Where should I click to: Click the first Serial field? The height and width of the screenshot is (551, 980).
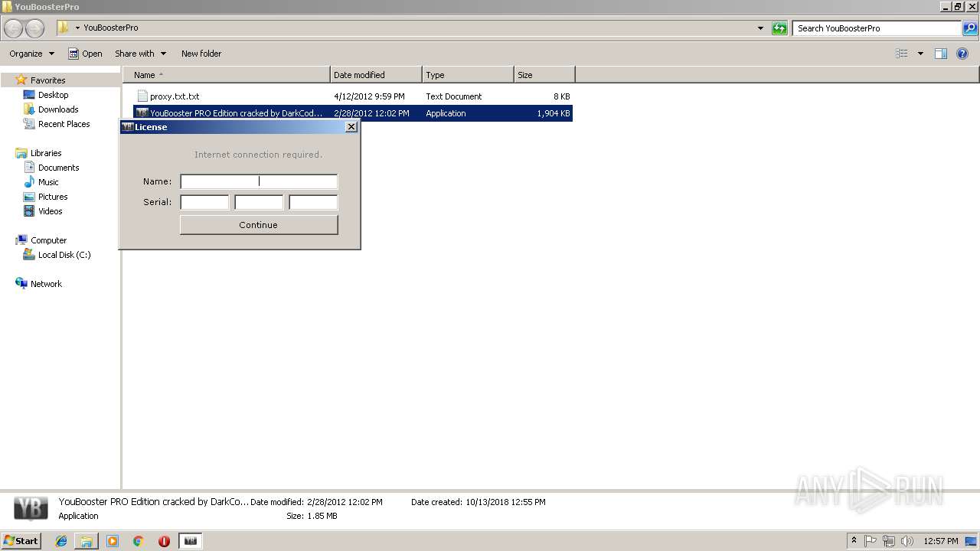(204, 202)
